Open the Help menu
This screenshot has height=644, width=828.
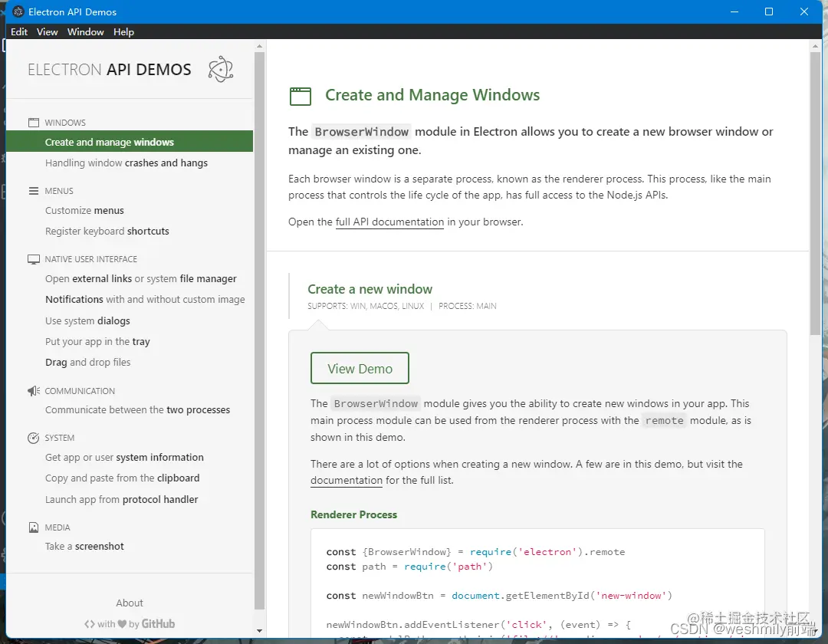tap(123, 31)
